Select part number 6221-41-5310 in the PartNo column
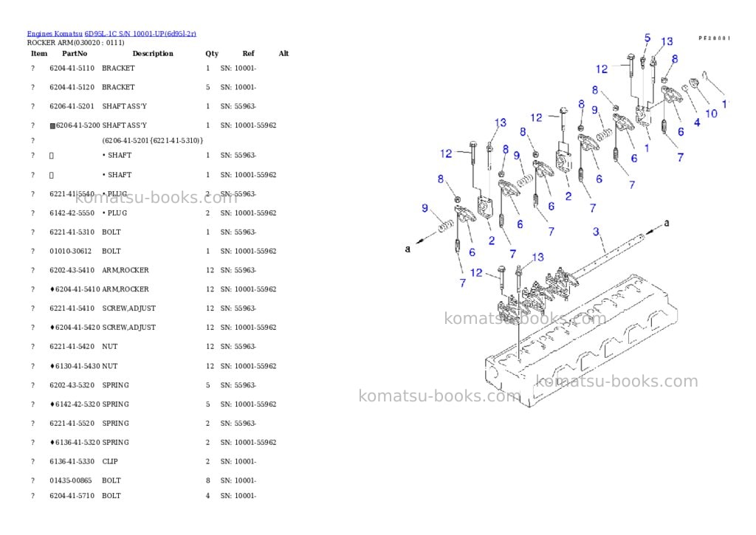Image resolution: width=756 pixels, height=535 pixels. 72,232
